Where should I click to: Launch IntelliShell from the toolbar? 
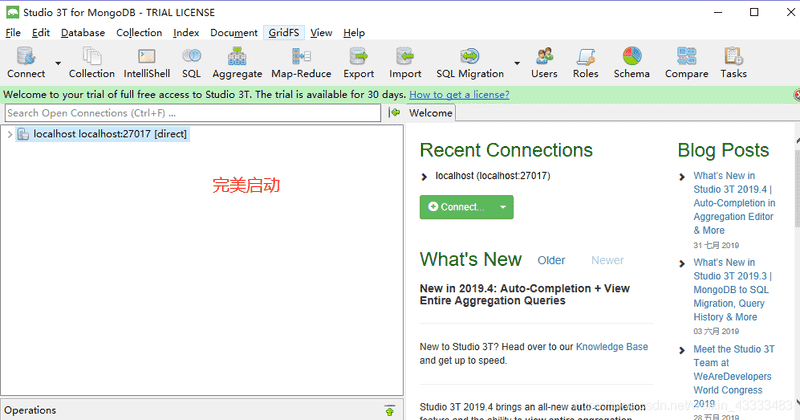pos(146,62)
